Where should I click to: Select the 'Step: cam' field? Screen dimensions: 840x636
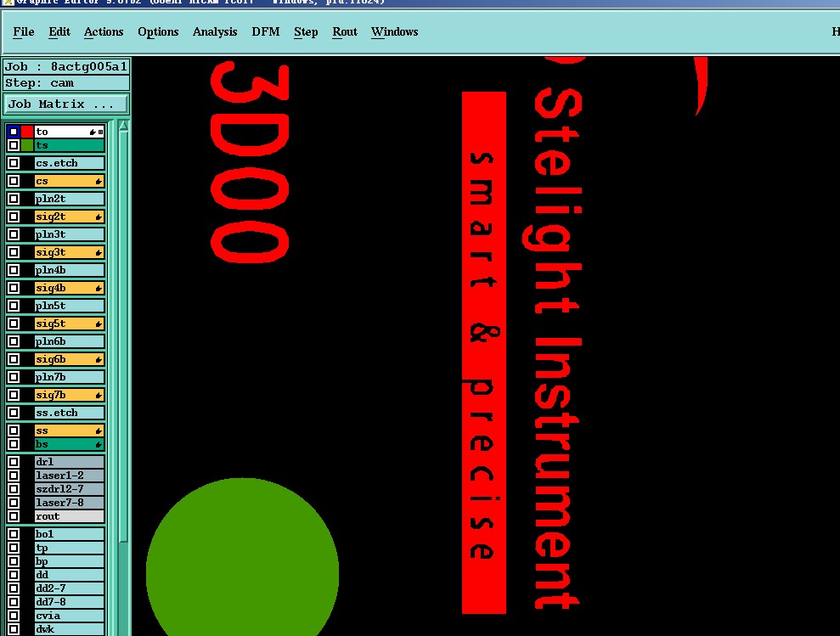(x=66, y=83)
